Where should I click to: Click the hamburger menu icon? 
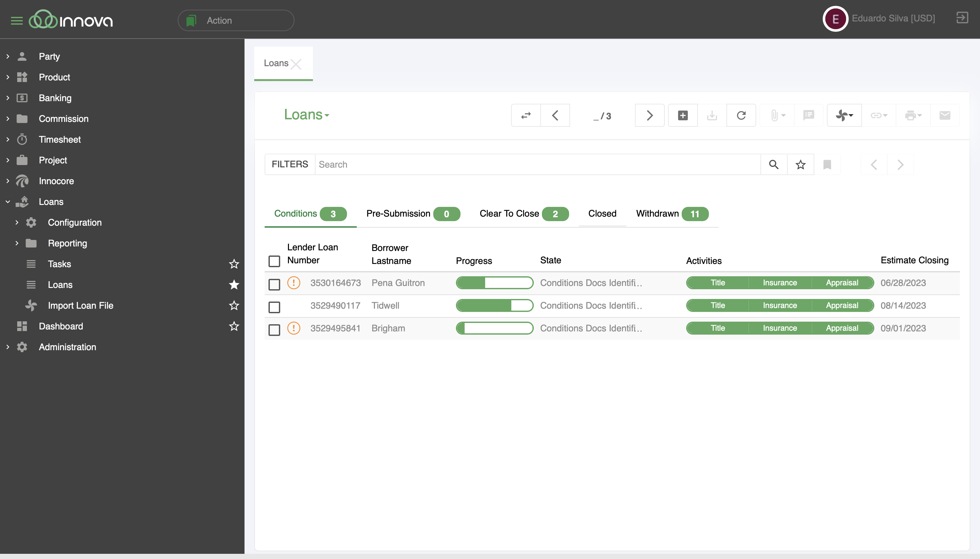[x=17, y=21]
